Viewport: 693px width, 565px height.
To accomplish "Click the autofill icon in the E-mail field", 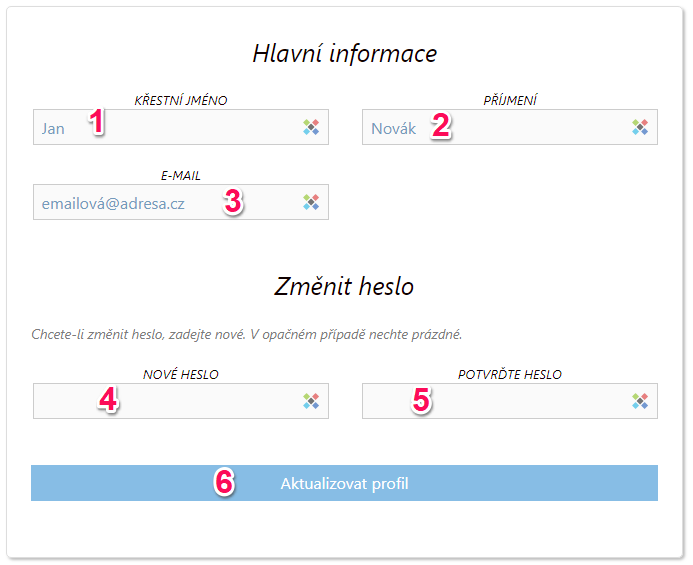I will (x=311, y=202).
